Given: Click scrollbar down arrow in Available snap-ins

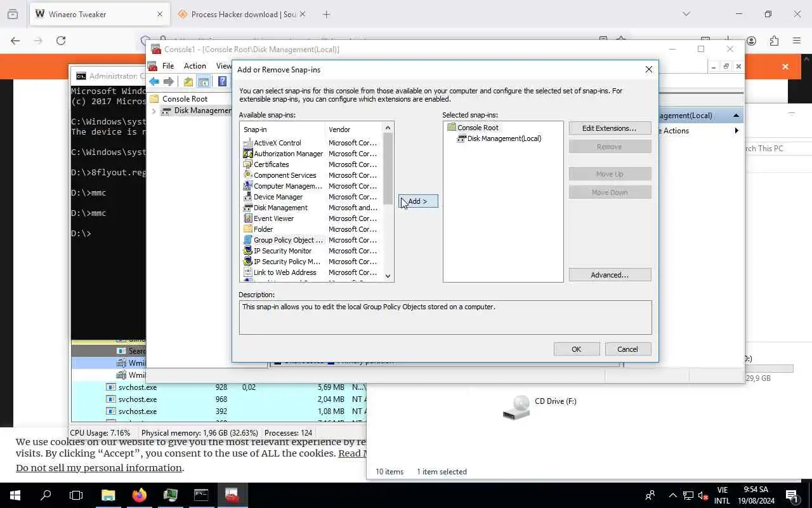Looking at the screenshot, I should point(388,276).
